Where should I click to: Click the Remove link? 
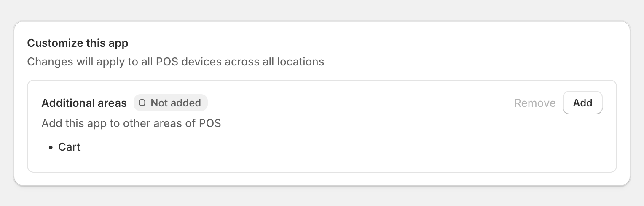pyautogui.click(x=535, y=103)
